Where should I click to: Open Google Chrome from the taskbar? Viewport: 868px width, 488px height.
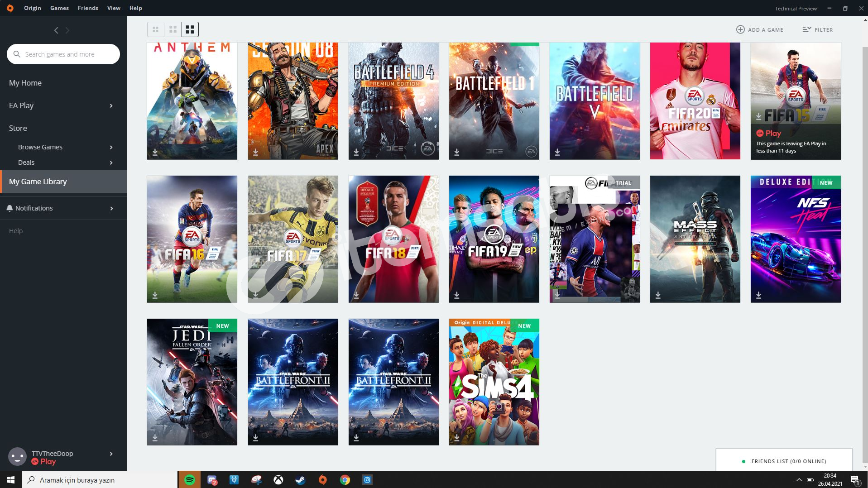(x=345, y=480)
